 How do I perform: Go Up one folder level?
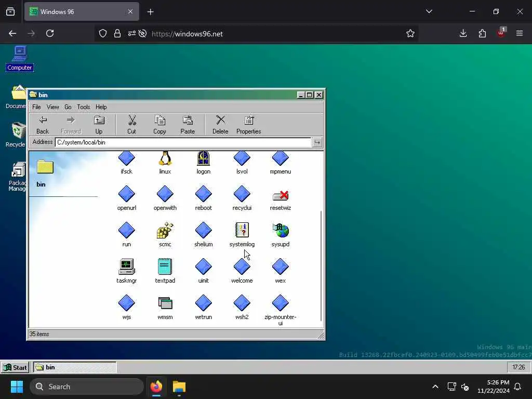(x=99, y=125)
